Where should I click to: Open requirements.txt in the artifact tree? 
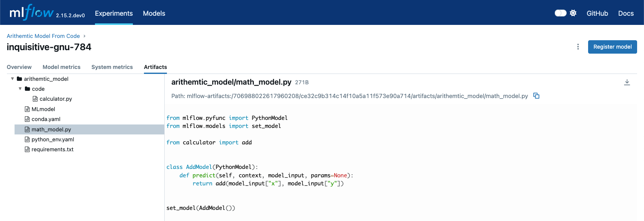coord(52,149)
